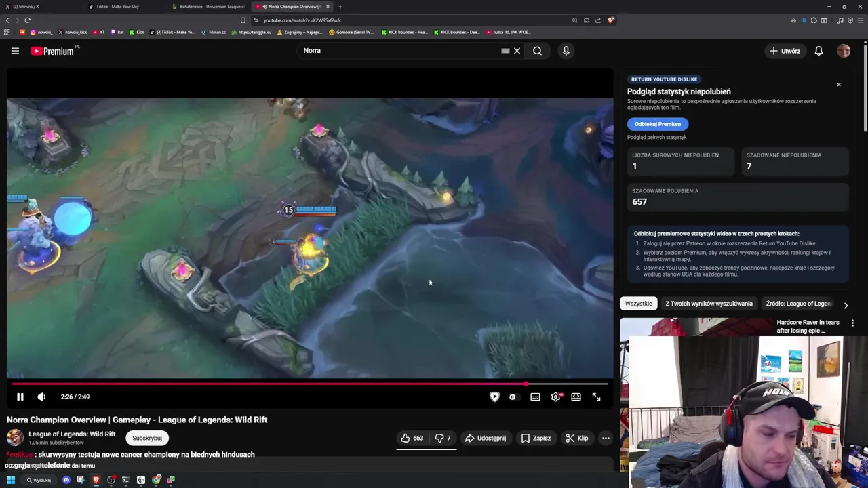Open more actions three-dot menu

point(606,439)
